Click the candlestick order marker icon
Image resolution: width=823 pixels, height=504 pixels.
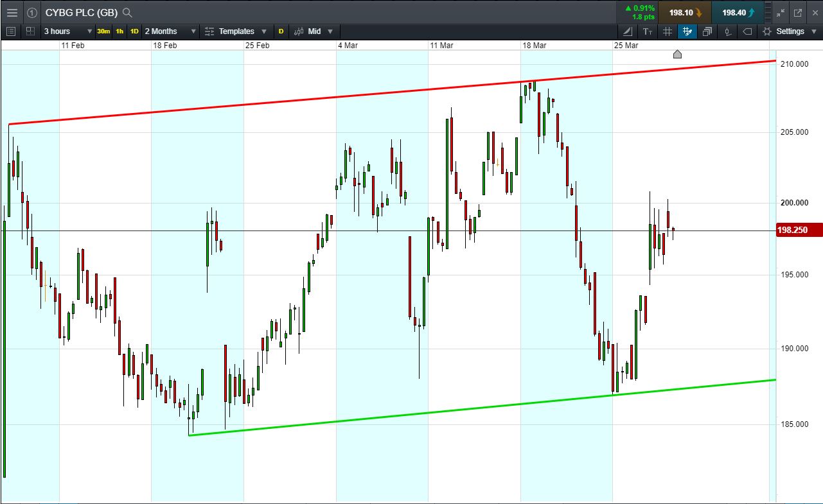click(x=727, y=31)
